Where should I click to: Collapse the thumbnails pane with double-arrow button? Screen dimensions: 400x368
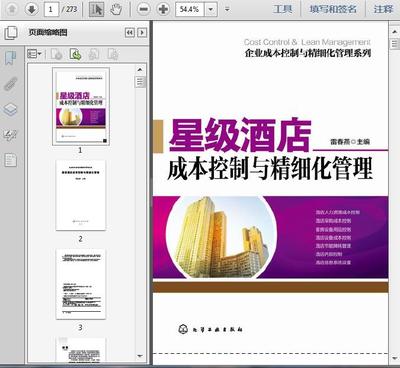click(130, 32)
